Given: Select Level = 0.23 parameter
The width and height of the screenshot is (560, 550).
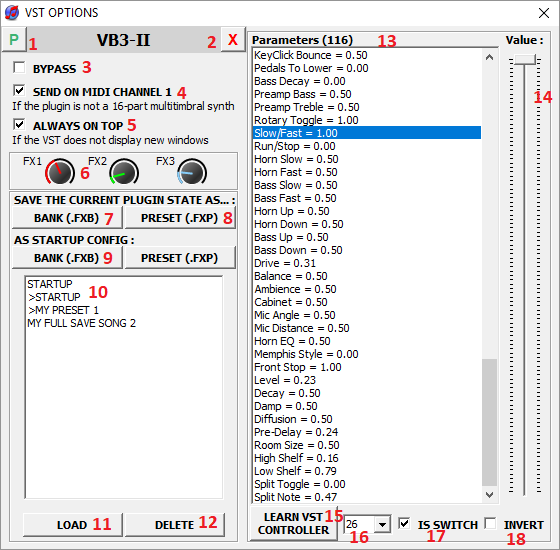Looking at the screenshot, I should 367,380.
